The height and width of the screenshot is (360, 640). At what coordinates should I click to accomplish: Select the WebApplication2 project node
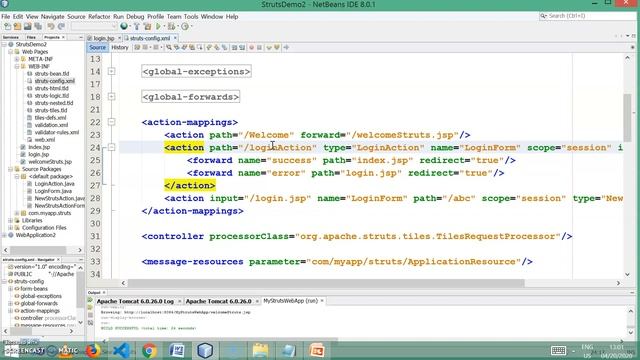(36, 235)
